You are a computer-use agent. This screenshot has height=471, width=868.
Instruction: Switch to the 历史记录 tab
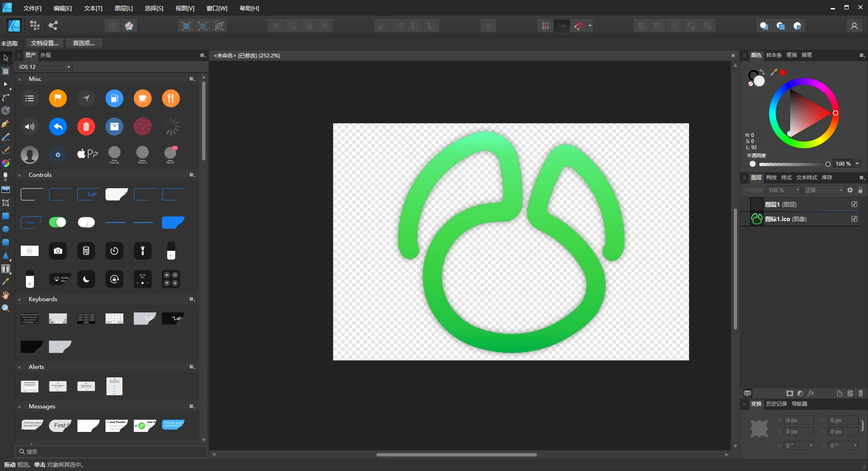click(776, 404)
